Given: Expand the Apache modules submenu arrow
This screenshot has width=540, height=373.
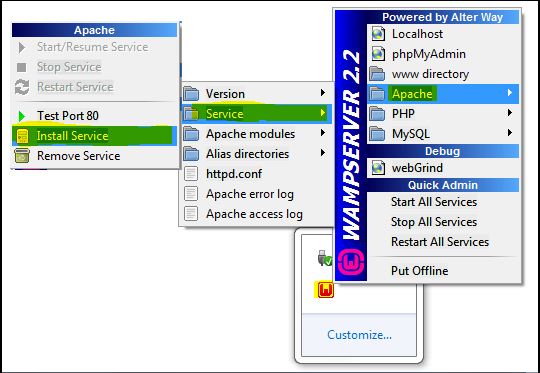Looking at the screenshot, I should tap(323, 133).
